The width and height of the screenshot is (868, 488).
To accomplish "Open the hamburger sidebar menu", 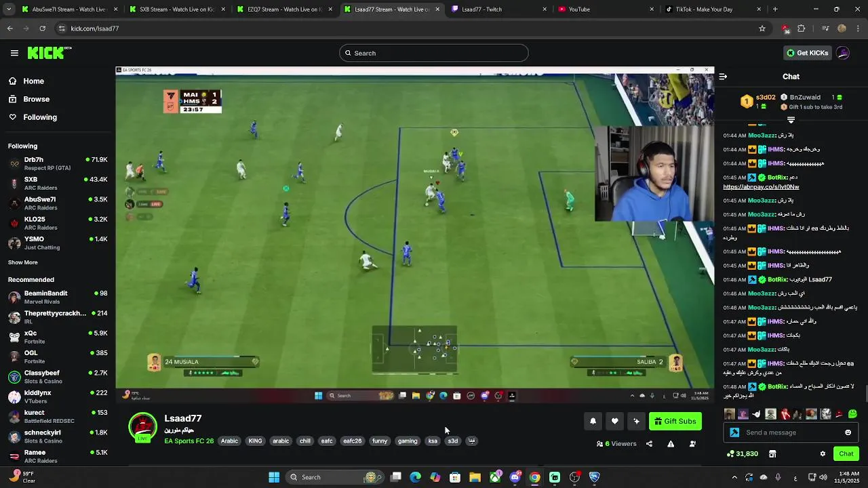I will 14,53.
